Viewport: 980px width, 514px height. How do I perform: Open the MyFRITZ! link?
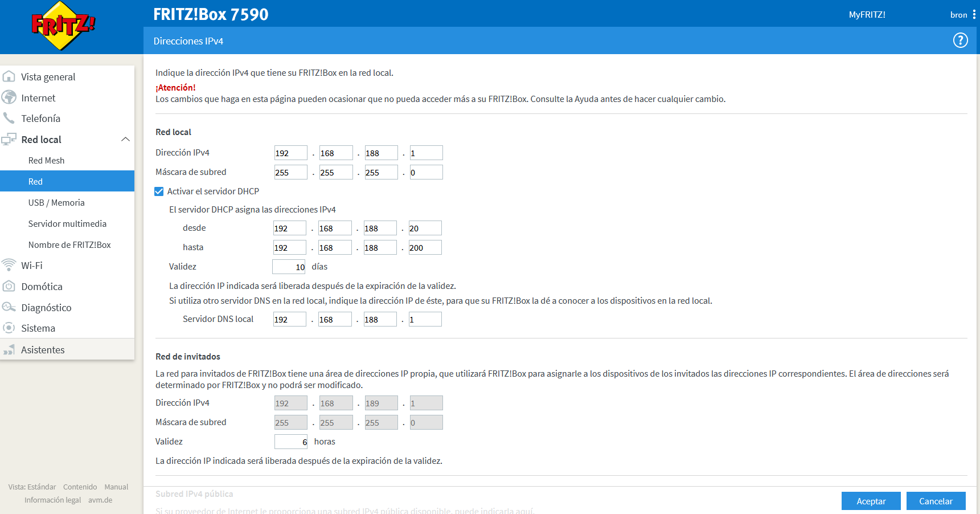(867, 15)
